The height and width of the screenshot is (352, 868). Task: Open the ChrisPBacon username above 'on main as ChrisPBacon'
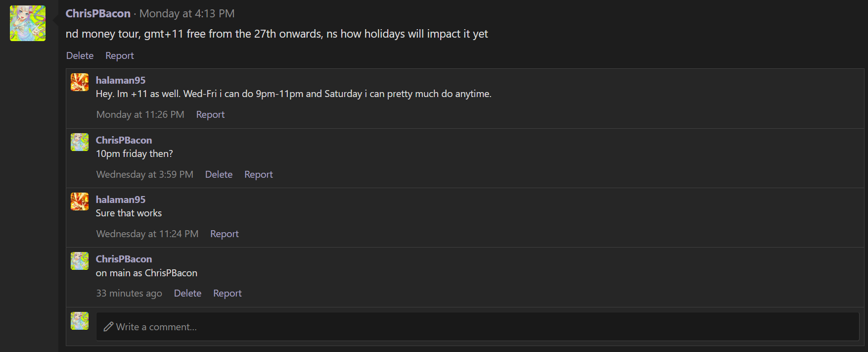click(x=124, y=259)
